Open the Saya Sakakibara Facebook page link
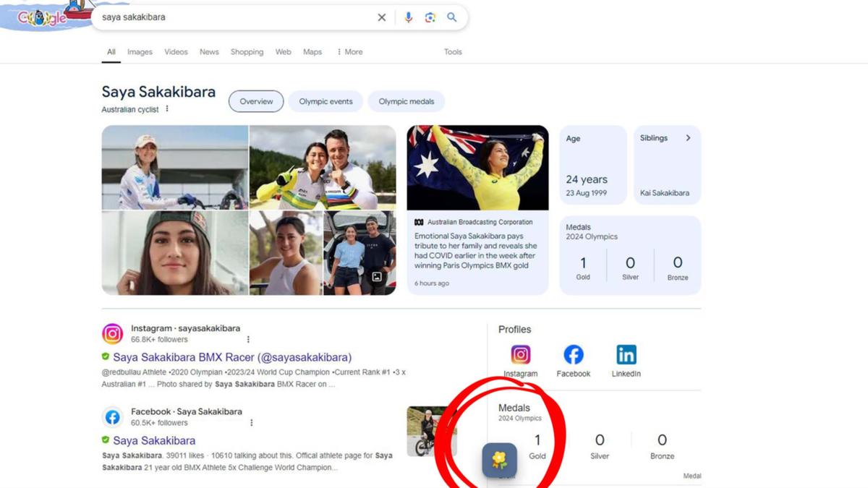This screenshot has width=868, height=488. 154,440
